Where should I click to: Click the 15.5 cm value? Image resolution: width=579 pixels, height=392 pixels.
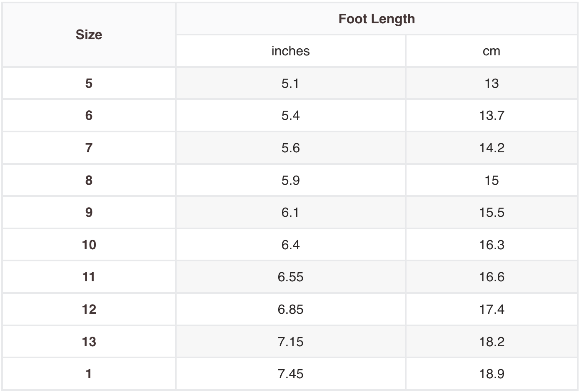(x=492, y=212)
